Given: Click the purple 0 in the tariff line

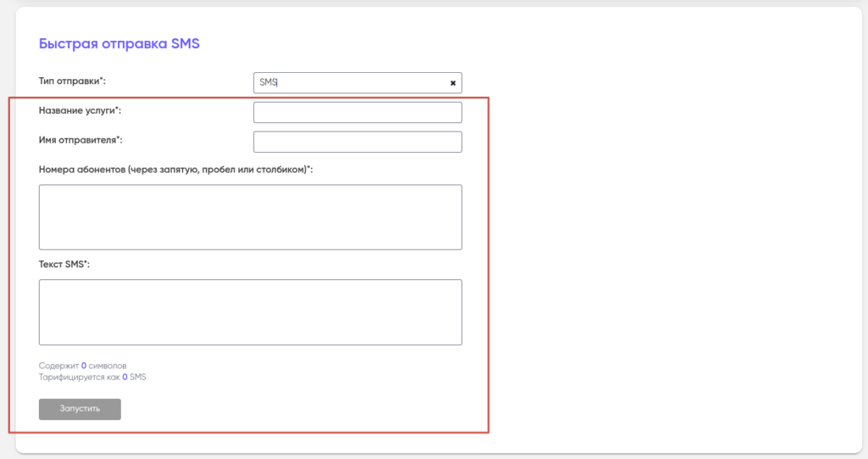Looking at the screenshot, I should tap(125, 377).
